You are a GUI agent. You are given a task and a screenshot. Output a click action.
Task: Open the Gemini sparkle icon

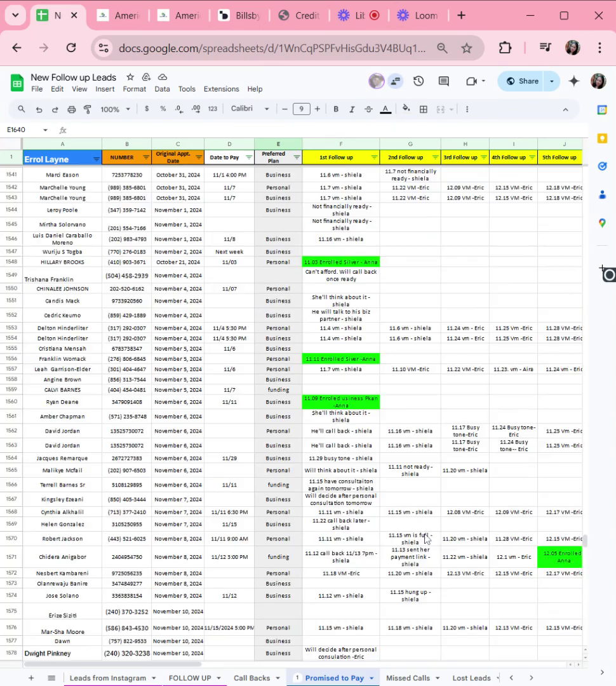[x=574, y=81]
